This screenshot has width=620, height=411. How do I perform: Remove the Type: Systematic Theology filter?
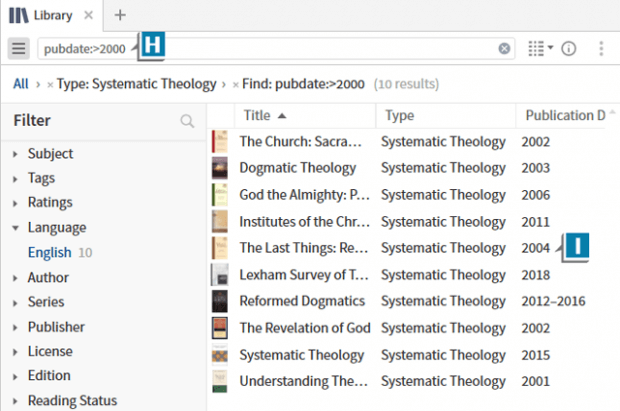click(x=50, y=85)
